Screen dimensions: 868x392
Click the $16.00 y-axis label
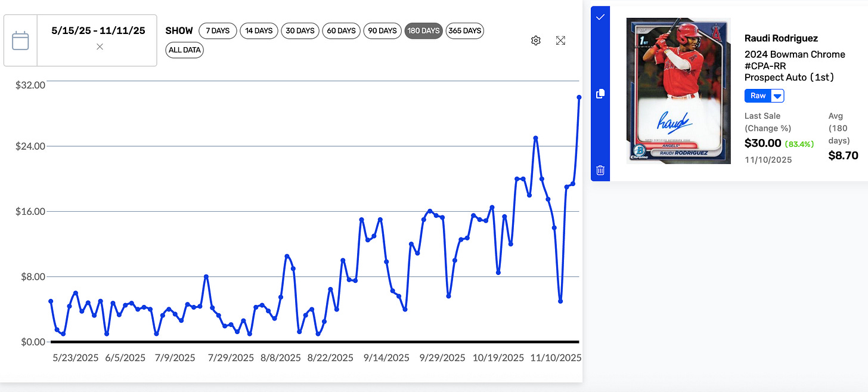coord(30,211)
